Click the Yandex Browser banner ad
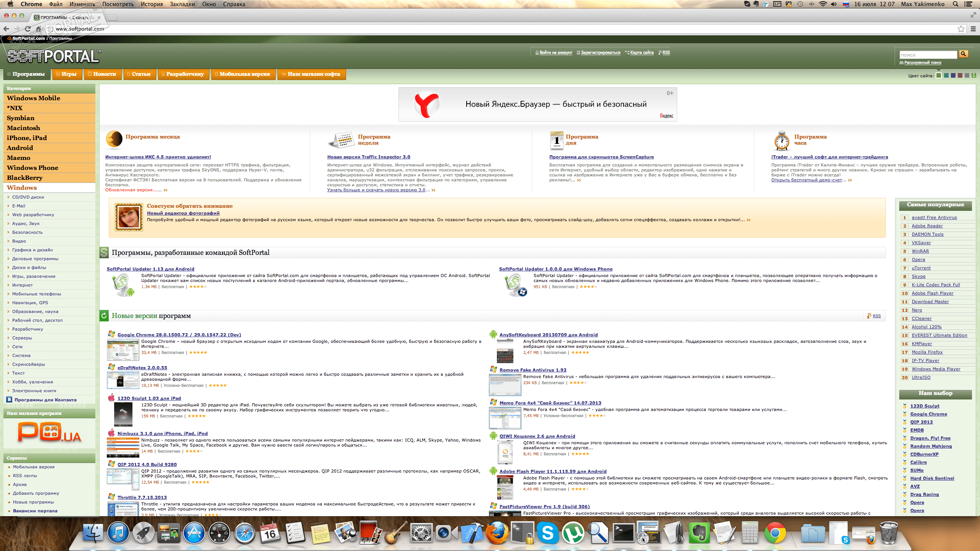 coord(537,104)
